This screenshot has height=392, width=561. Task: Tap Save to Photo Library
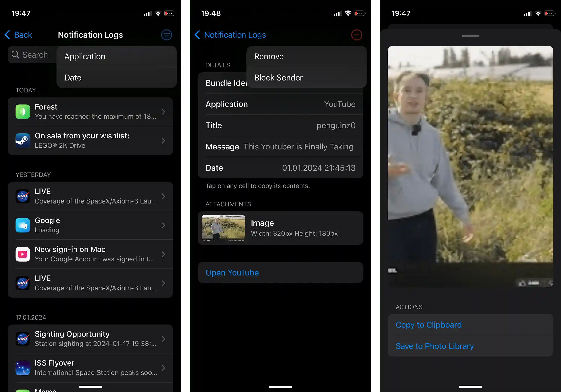click(434, 346)
